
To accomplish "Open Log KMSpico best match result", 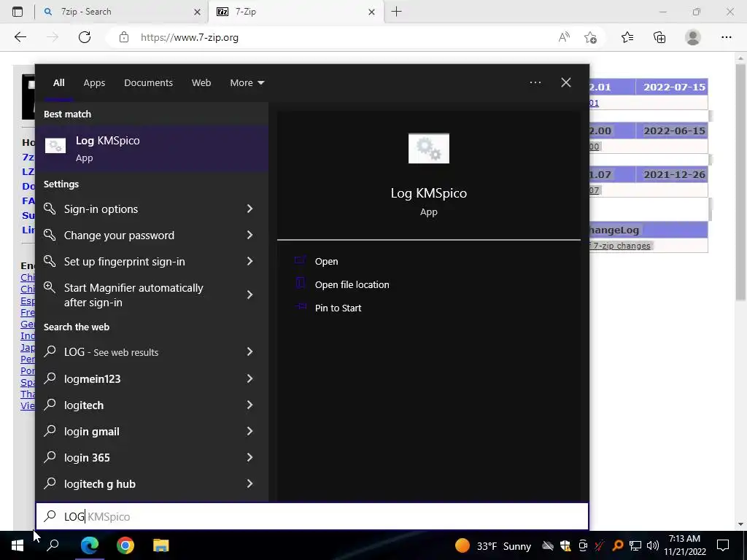I will click(152, 149).
